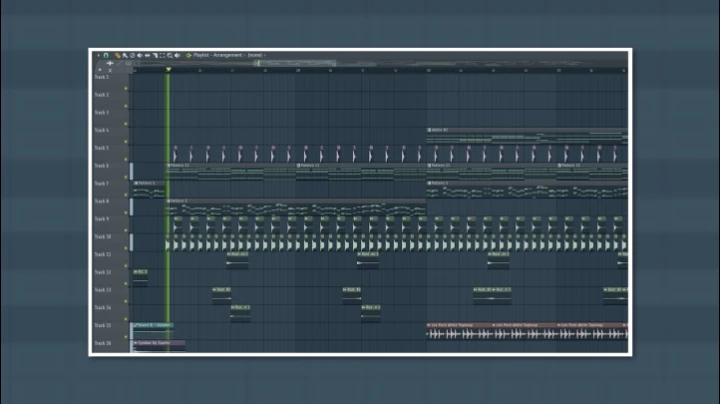Select the Track 15 header label

point(102,325)
